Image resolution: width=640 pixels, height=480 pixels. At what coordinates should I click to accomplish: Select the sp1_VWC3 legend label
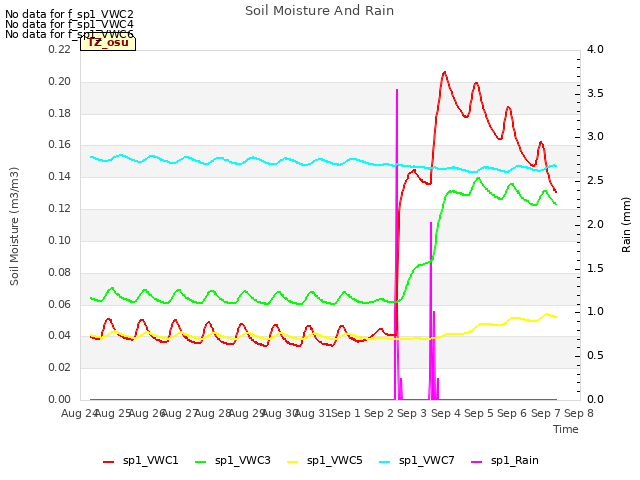[x=243, y=461]
